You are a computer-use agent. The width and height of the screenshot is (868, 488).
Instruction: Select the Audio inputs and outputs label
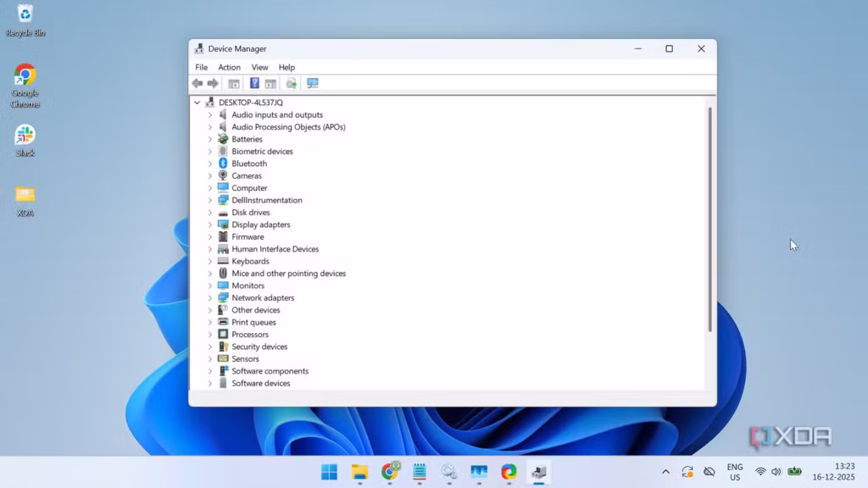click(277, 114)
